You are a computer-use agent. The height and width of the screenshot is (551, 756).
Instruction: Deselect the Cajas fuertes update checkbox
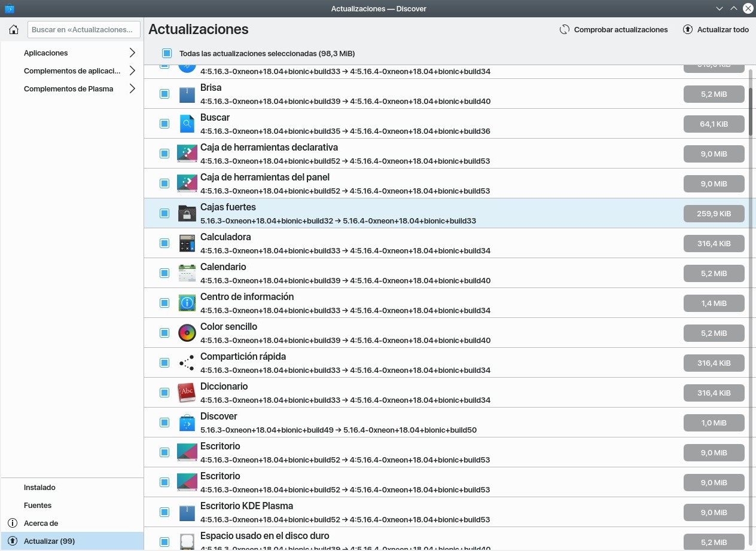pos(164,213)
